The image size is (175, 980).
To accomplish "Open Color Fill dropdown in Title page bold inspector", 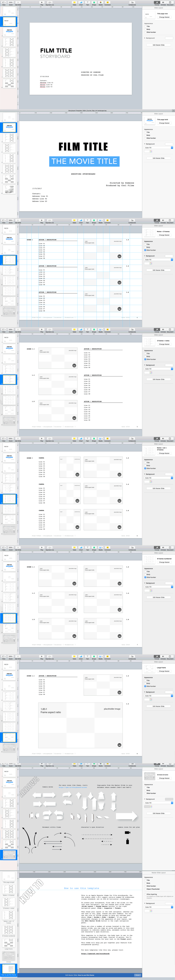I will (x=159, y=148).
